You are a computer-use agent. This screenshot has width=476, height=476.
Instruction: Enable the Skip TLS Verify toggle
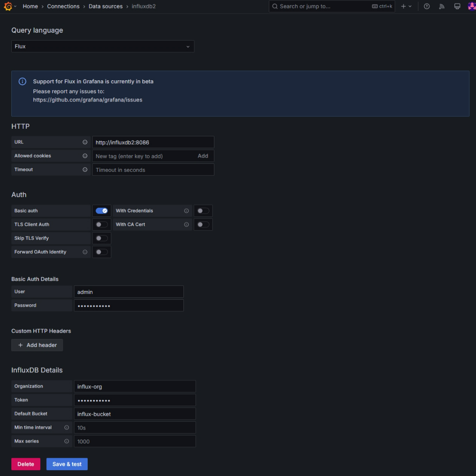pyautogui.click(x=102, y=238)
